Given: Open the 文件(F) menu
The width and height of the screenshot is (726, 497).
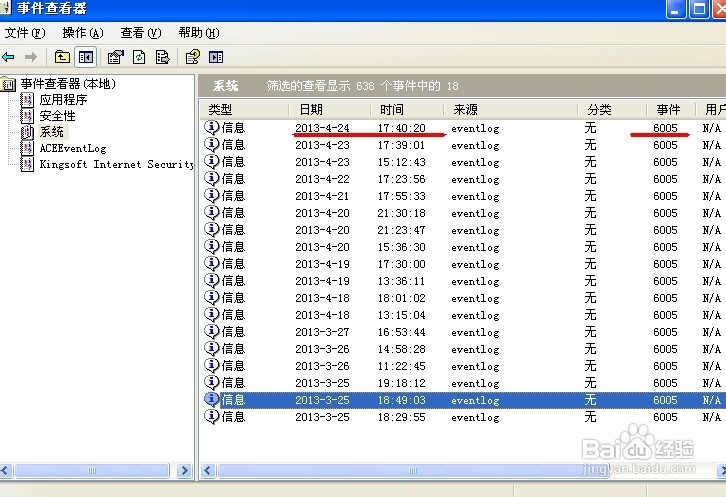Looking at the screenshot, I should pyautogui.click(x=25, y=33).
